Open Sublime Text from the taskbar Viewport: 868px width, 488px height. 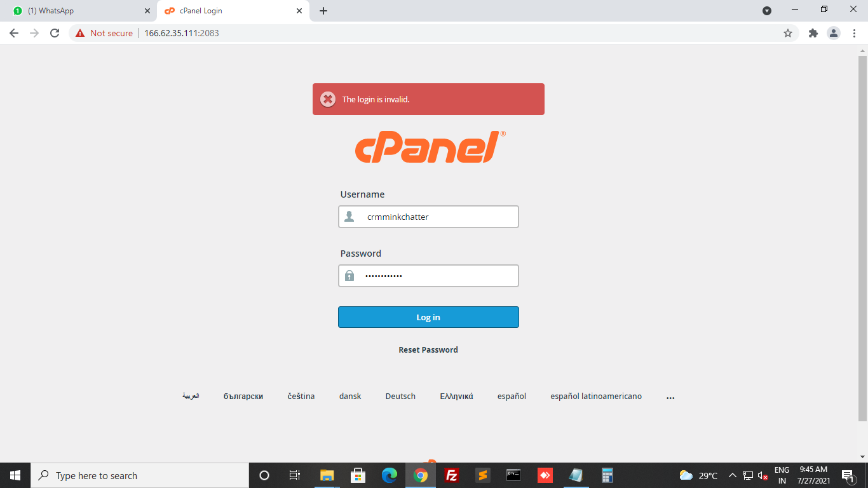pyautogui.click(x=483, y=475)
